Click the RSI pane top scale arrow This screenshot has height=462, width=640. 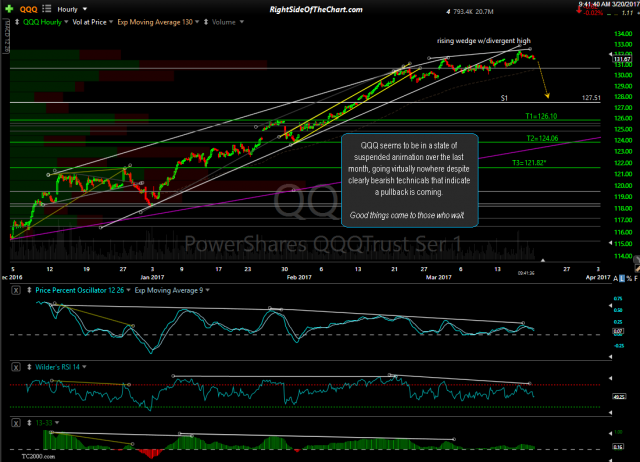(x=611, y=378)
